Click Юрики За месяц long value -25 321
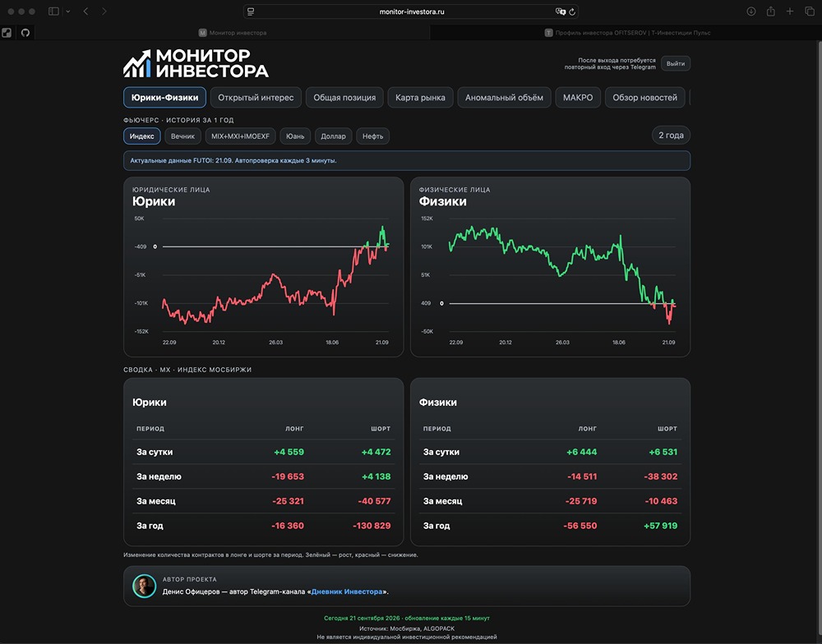This screenshot has width=822, height=644. (288, 501)
